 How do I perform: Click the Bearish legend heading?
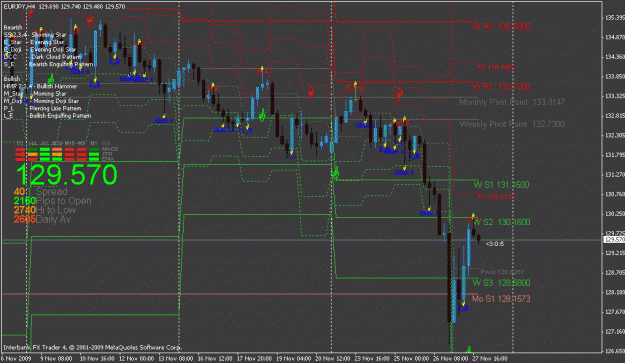click(x=13, y=27)
